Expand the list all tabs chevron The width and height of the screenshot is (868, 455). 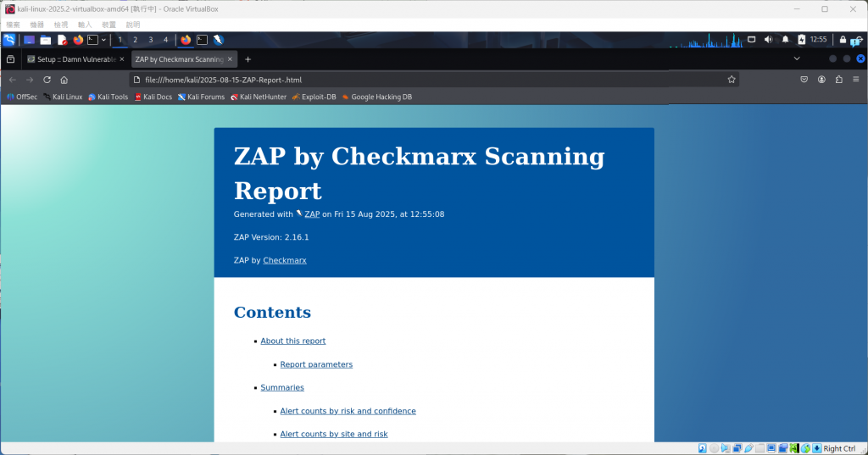coord(797,58)
